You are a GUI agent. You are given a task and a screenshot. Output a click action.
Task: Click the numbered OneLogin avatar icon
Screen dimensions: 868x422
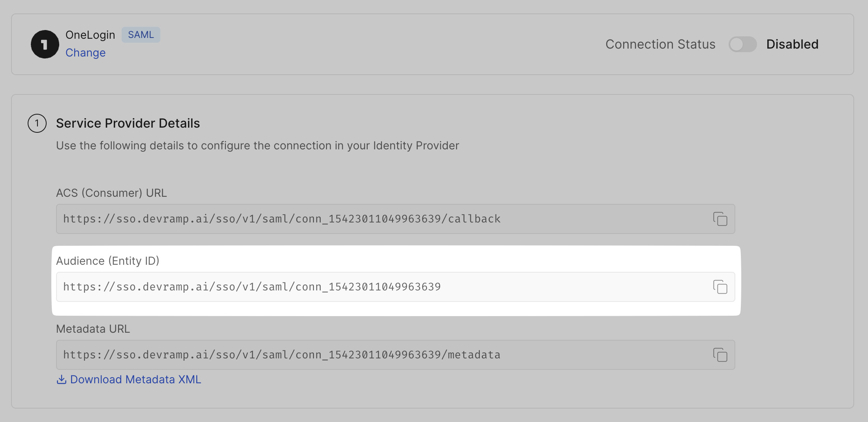(x=45, y=44)
